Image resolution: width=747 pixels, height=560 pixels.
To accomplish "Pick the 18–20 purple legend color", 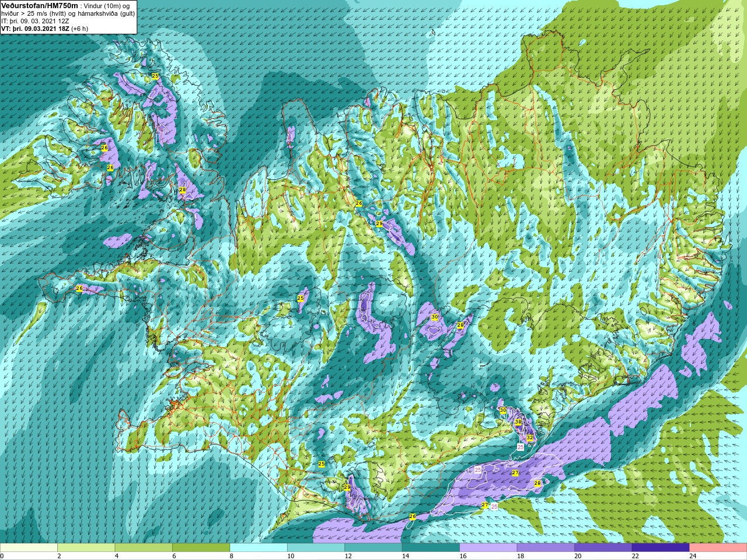I will [546, 548].
